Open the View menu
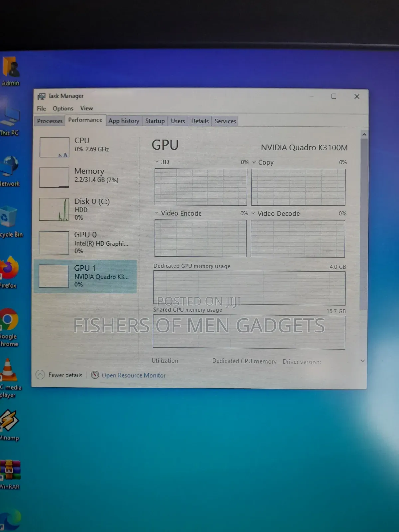Screen dimensions: 399x532 click(x=86, y=108)
